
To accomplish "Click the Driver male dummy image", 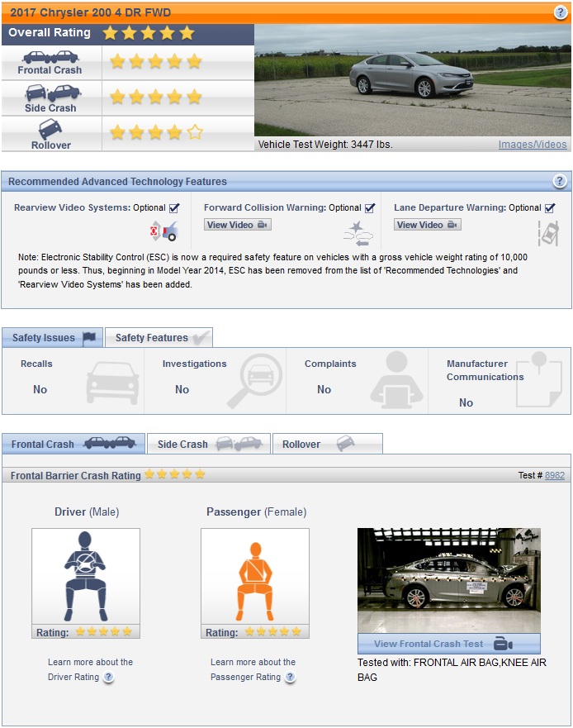I will click(86, 577).
